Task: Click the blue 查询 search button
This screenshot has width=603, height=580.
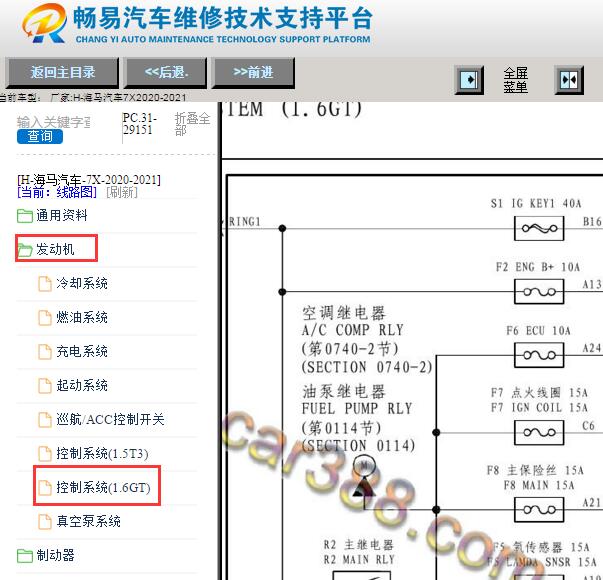Action: point(40,137)
